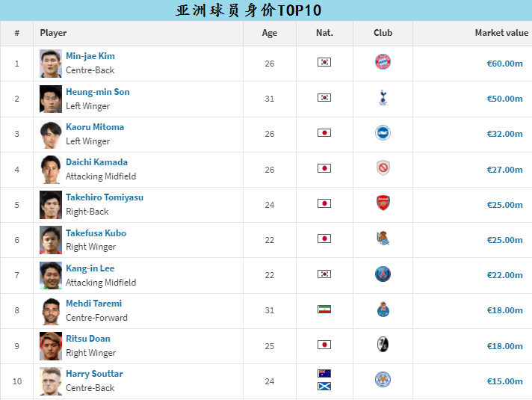Click the Leicester City club crest
The width and height of the screenshot is (532, 400).
[383, 380]
